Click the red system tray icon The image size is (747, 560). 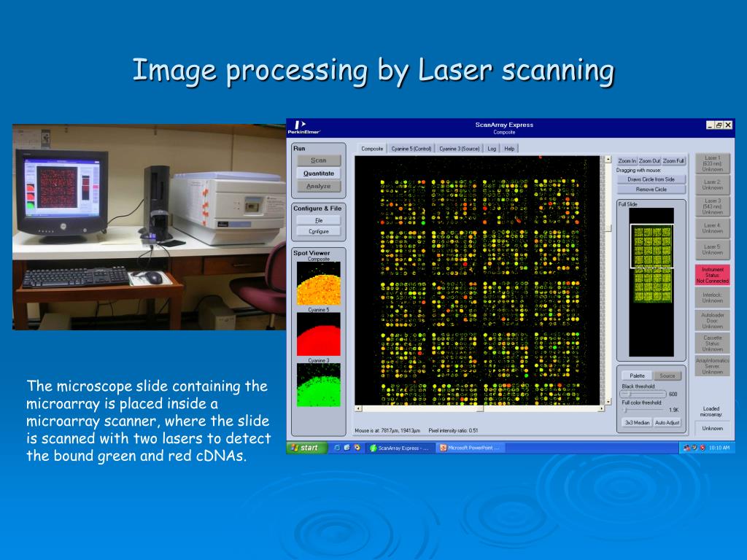coord(703,448)
